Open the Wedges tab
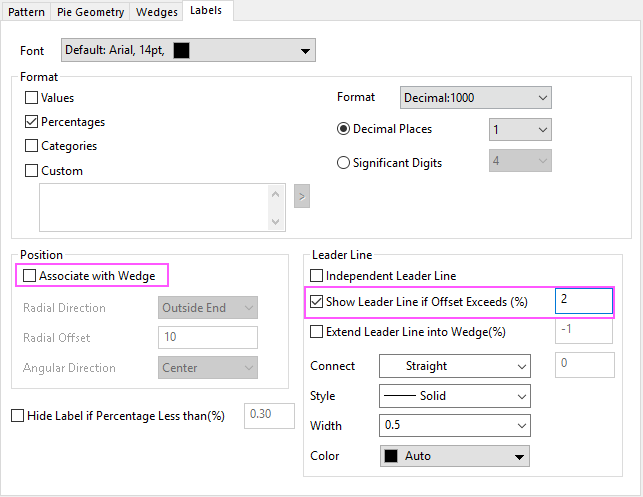643x497 pixels. pyautogui.click(x=157, y=12)
